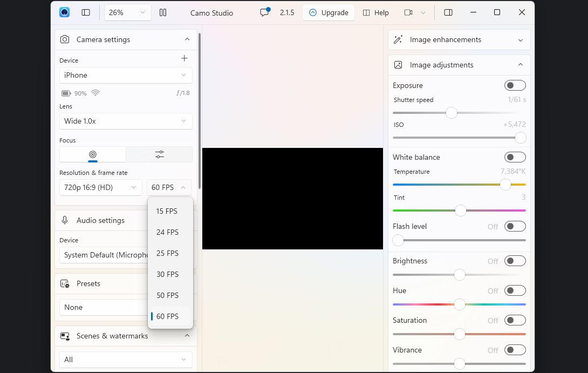Turn on the White balance toggle

coord(515,157)
